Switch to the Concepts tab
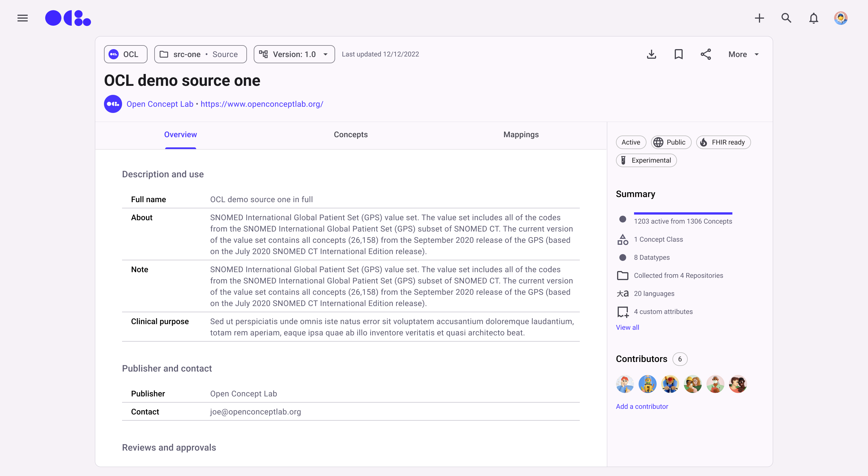This screenshot has height=476, width=868. pyautogui.click(x=350, y=135)
